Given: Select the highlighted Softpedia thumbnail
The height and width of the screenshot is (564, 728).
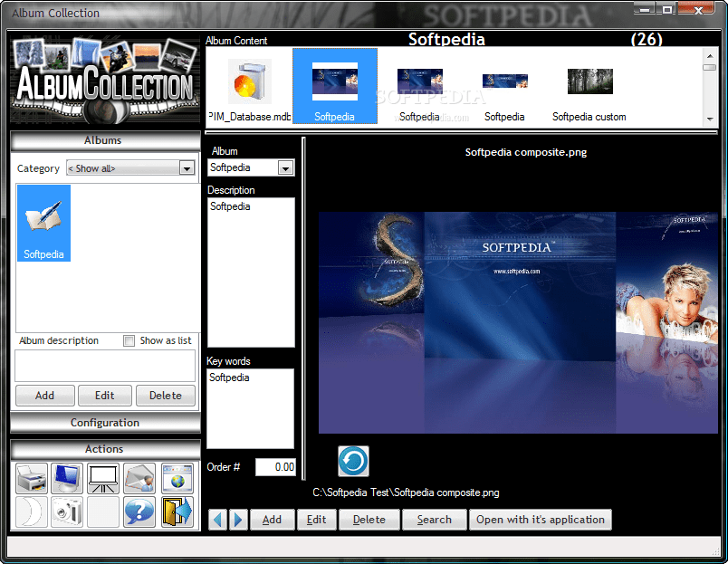Looking at the screenshot, I should [335, 86].
